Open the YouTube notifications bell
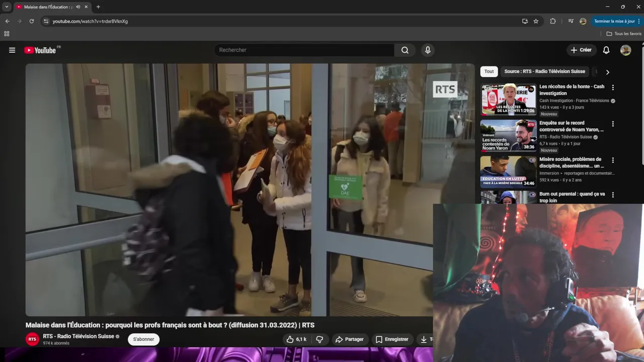Viewport: 644px width, 362px height. click(606, 50)
